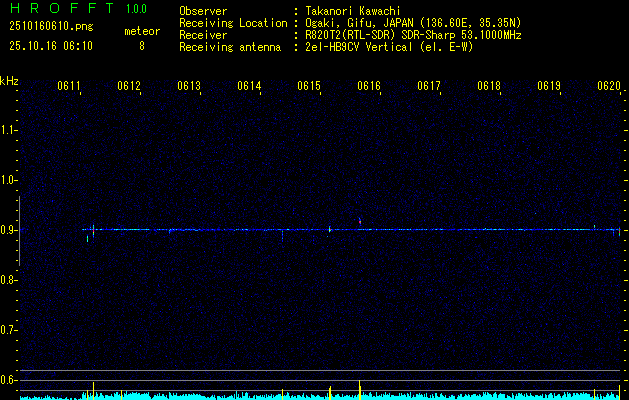The width and height of the screenshot is (629, 400).
Task: Click the 0.8 kHz axis label
Action: (8, 280)
